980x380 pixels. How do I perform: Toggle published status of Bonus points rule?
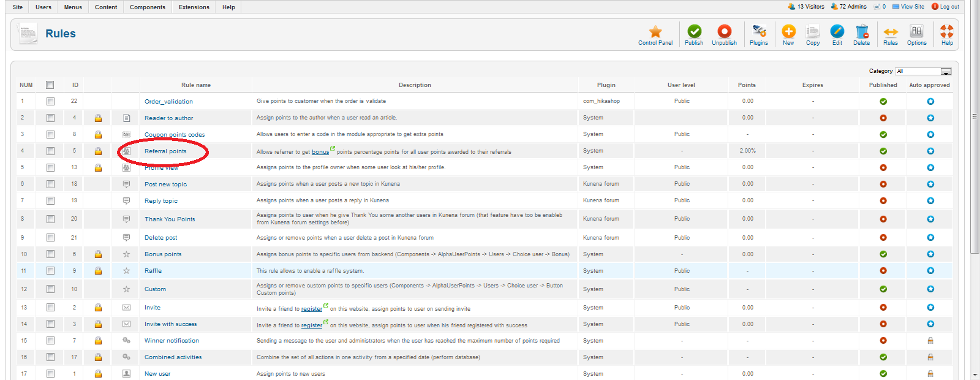coord(883,254)
